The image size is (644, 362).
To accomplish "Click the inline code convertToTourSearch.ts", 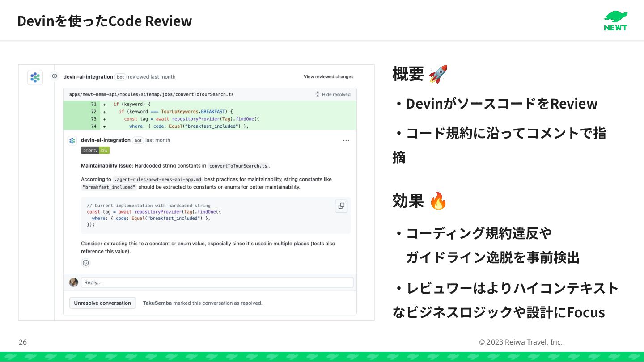I will [x=238, y=166].
